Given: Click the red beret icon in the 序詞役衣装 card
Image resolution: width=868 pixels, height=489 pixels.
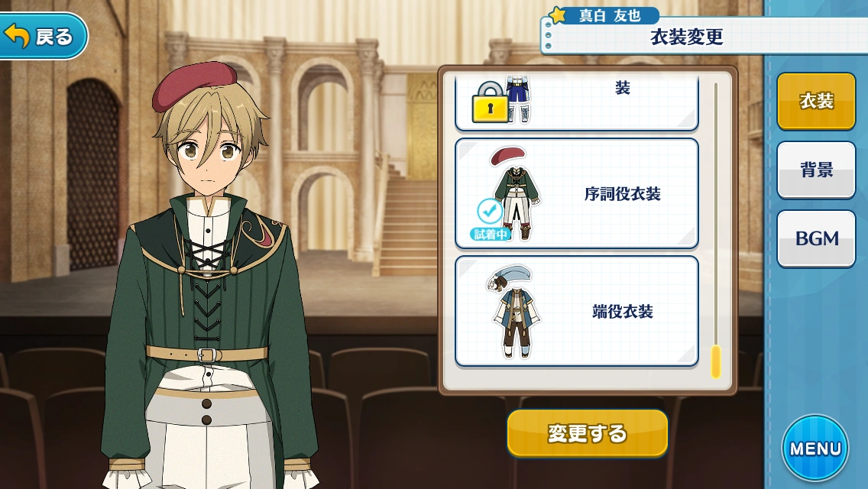Looking at the screenshot, I should [x=507, y=156].
